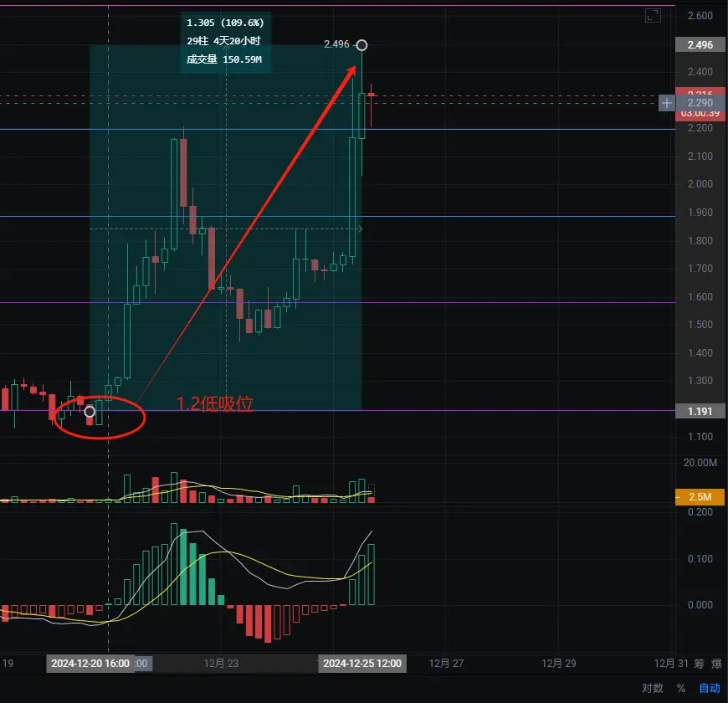
Task: Click the 2024-12-25 12:00 date label
Action: click(x=362, y=663)
